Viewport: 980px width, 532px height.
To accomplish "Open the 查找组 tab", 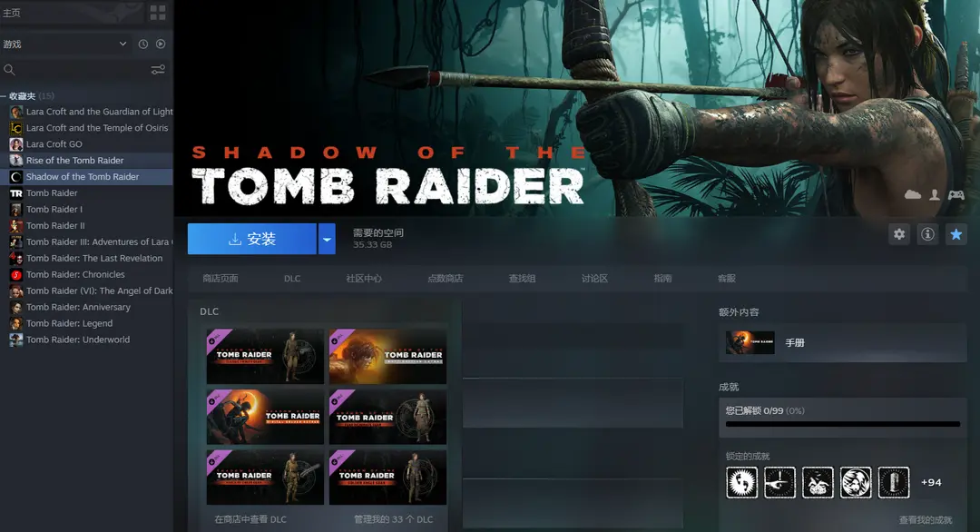I will click(x=522, y=278).
